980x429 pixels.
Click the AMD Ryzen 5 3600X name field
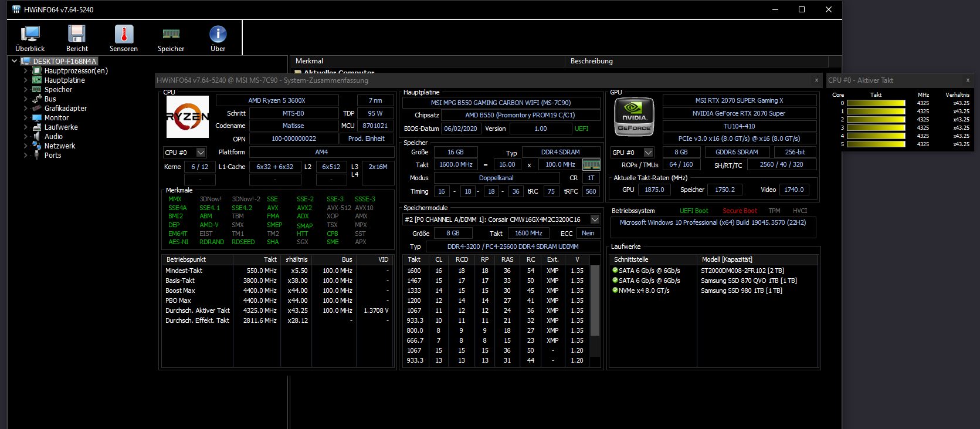click(277, 100)
